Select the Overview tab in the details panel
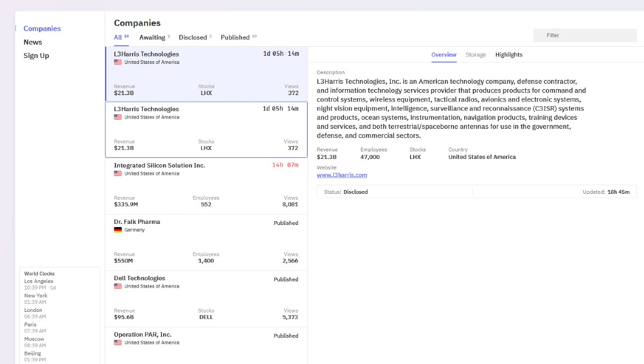 coord(444,55)
